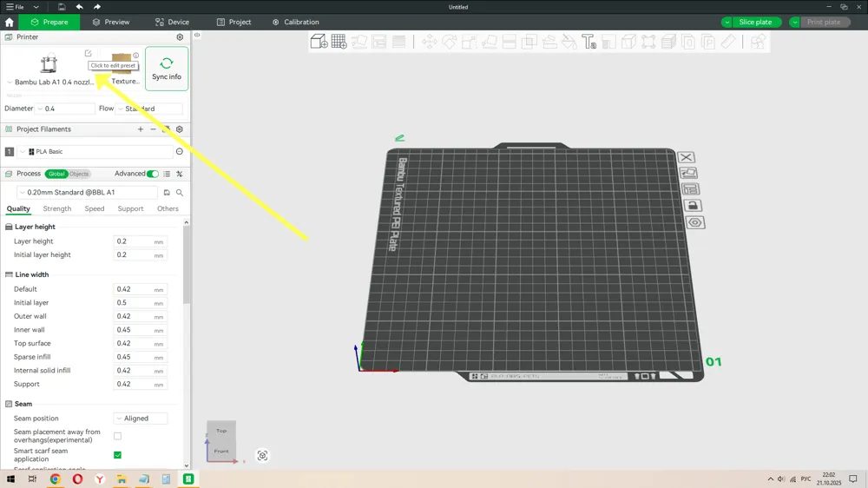Click the PLA Basic row circle-minus icon
868x488 pixels.
tap(180, 151)
